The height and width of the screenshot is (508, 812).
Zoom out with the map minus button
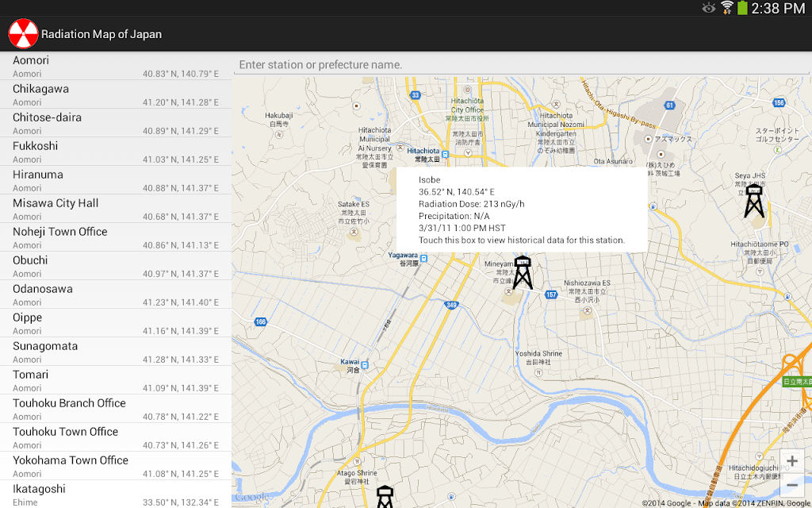coord(792,485)
